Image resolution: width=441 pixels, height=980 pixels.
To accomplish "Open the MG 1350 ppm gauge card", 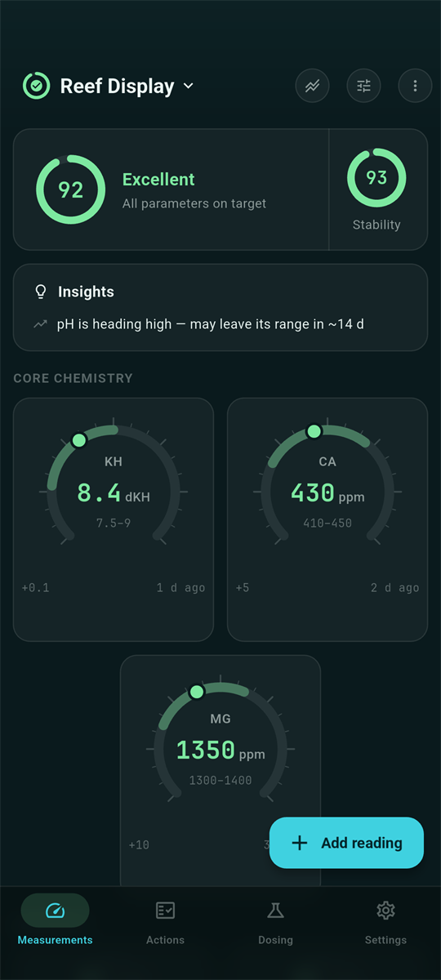I will [220, 771].
